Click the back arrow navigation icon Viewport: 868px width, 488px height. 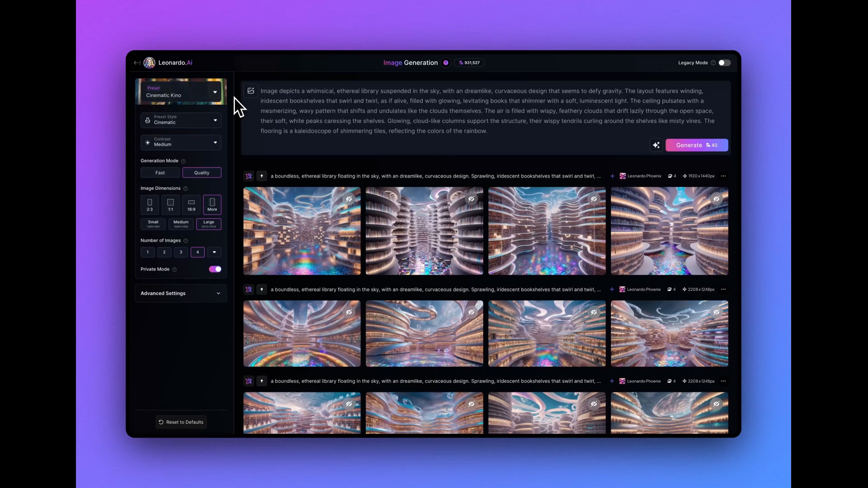(136, 62)
